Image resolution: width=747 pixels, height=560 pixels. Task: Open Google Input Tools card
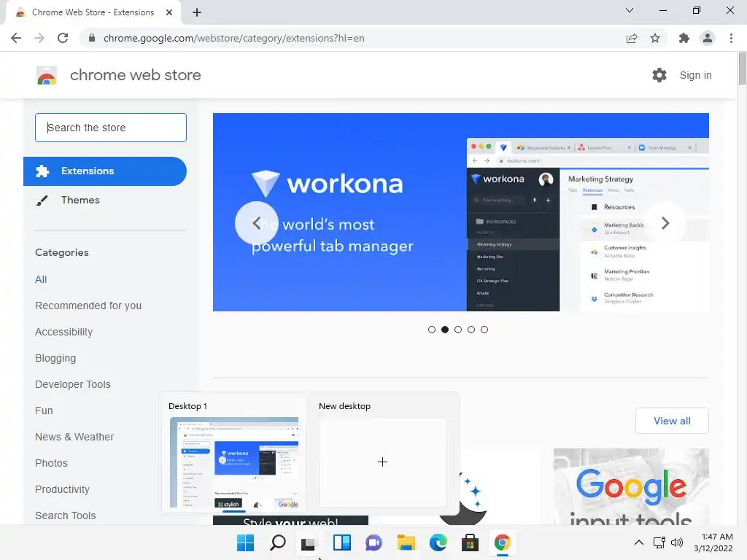point(631,486)
